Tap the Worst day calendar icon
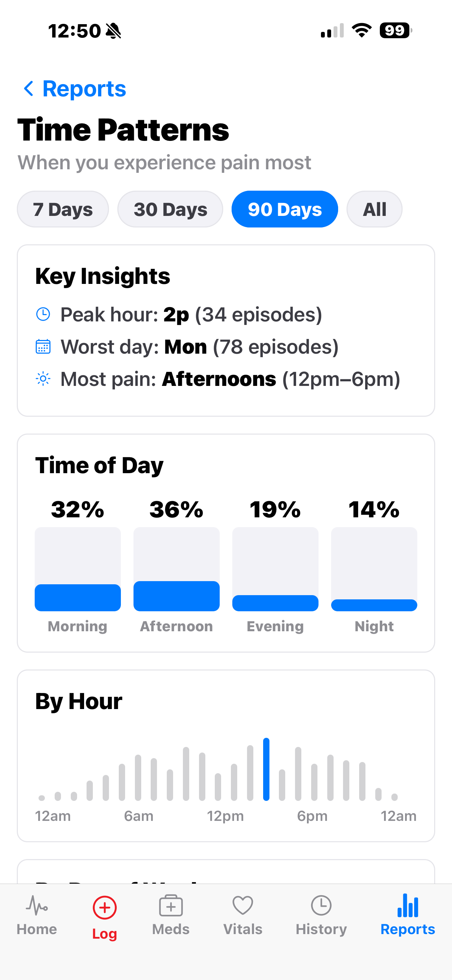 coord(43,347)
